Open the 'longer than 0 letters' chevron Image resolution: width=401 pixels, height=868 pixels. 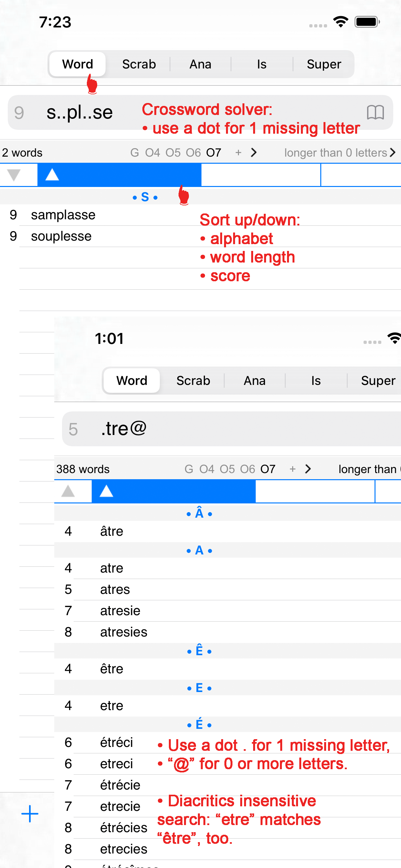tap(392, 153)
